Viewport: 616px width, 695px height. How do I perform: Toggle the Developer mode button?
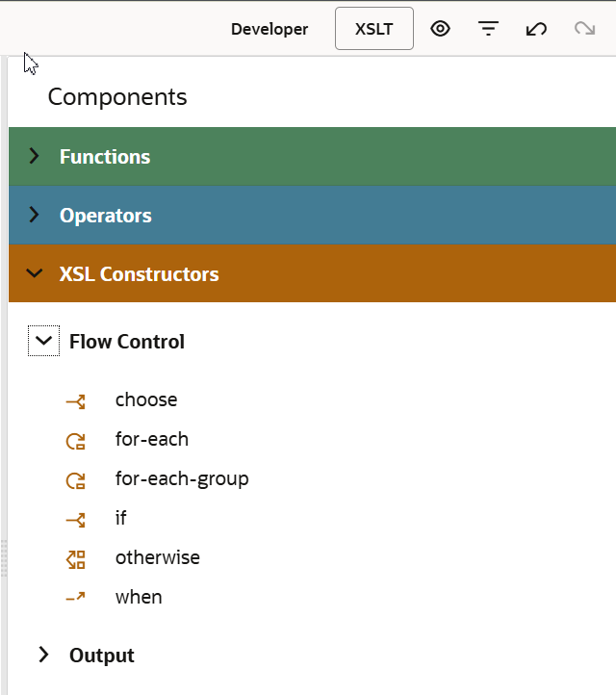click(269, 29)
